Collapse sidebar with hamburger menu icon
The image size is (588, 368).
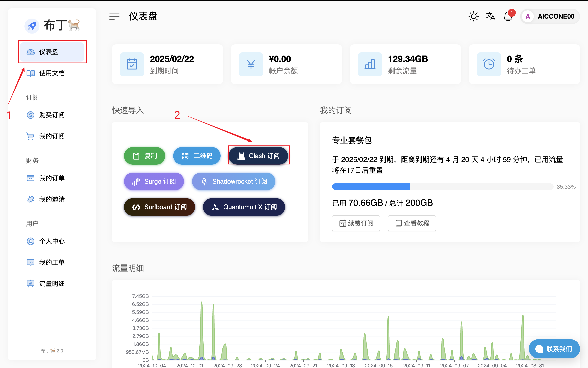(x=114, y=16)
